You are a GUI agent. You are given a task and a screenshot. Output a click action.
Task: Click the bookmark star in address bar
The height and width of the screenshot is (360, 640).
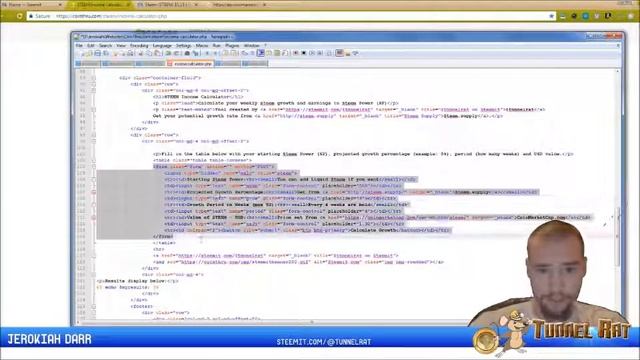pos(551,16)
